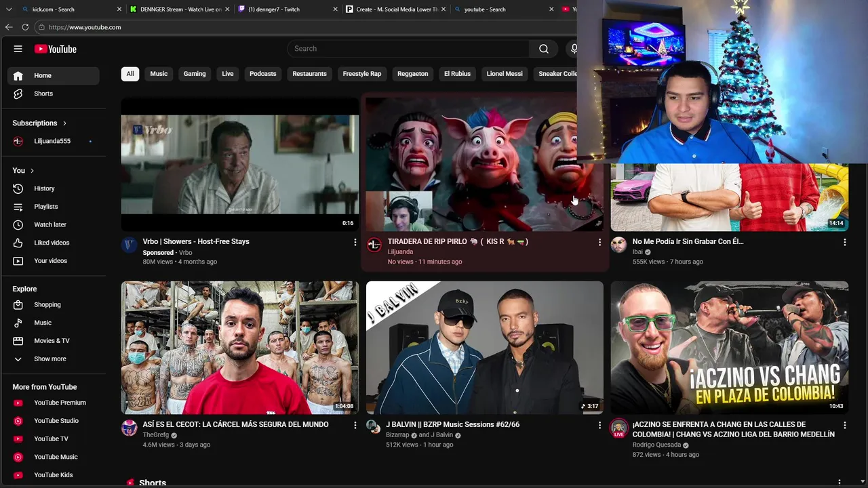
Task: Select the All filter chip
Action: point(130,74)
